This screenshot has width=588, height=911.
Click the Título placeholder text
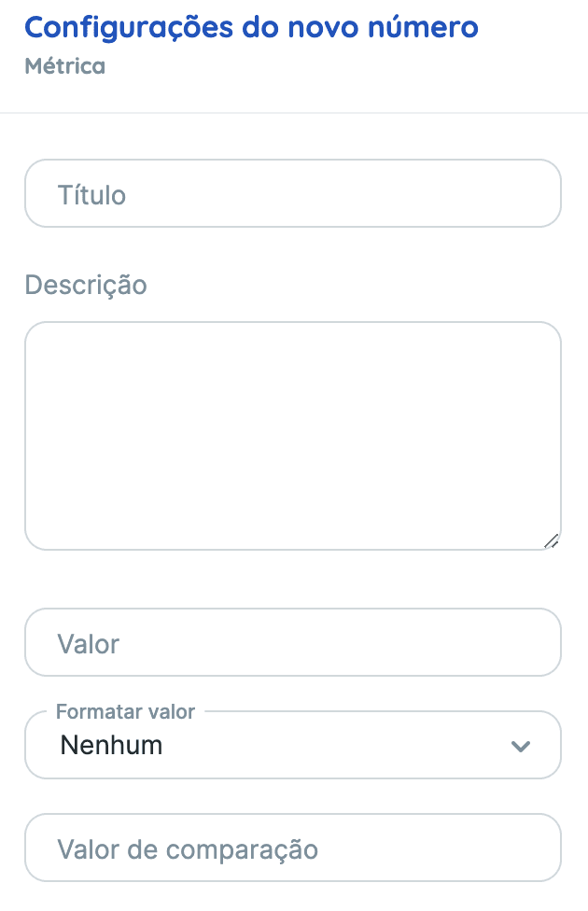click(x=91, y=193)
